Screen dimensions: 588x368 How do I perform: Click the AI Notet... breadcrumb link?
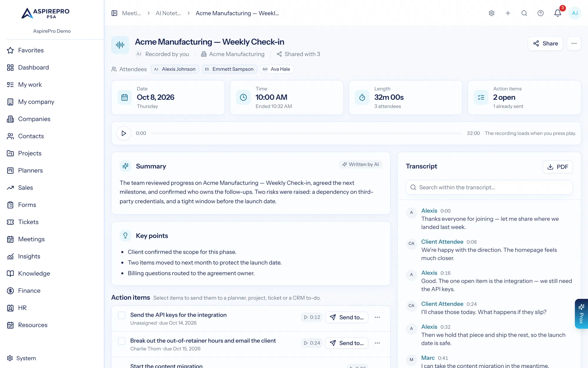point(168,13)
